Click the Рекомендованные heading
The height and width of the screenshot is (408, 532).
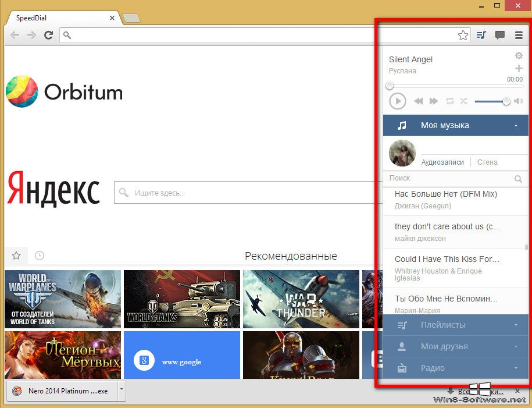click(291, 256)
